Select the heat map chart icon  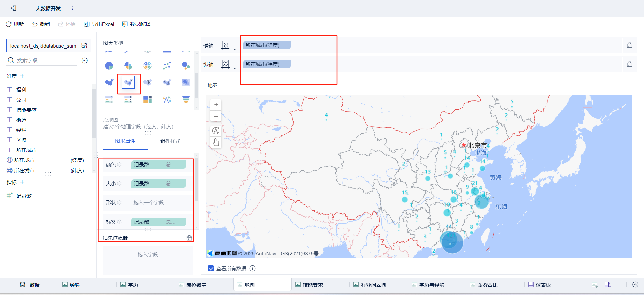click(x=167, y=82)
